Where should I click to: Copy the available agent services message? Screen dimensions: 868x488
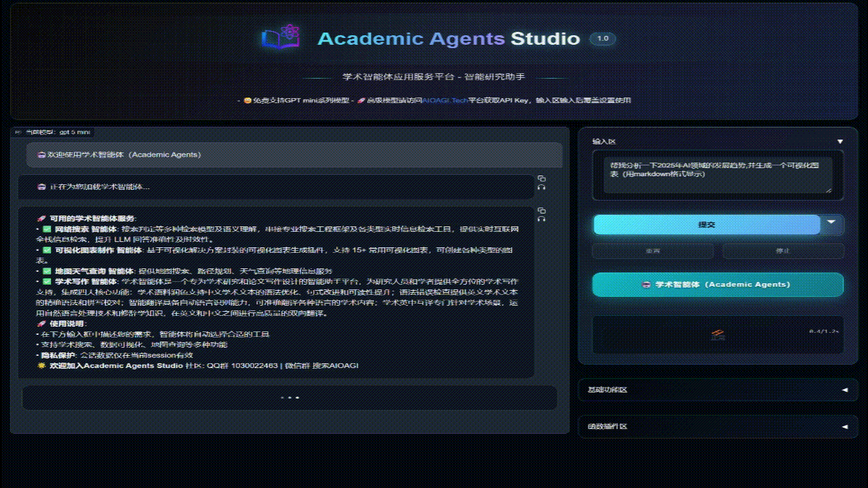click(541, 210)
